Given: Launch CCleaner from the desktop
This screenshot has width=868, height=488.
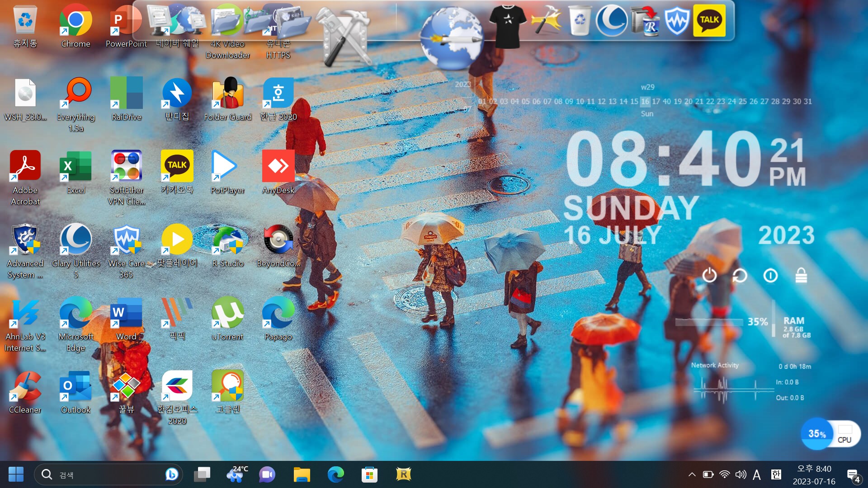Looking at the screenshot, I should [25, 392].
